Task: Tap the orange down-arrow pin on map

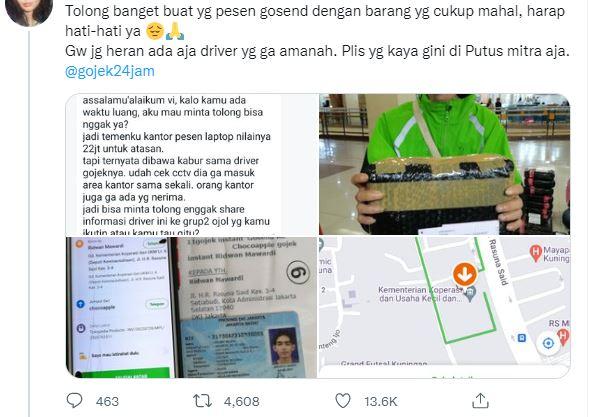Action: click(465, 274)
